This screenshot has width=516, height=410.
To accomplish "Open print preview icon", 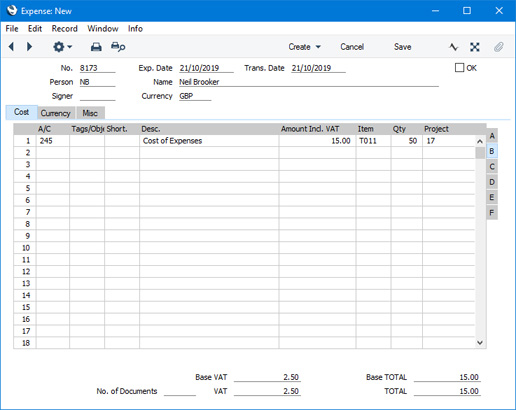I will pyautogui.click(x=118, y=47).
